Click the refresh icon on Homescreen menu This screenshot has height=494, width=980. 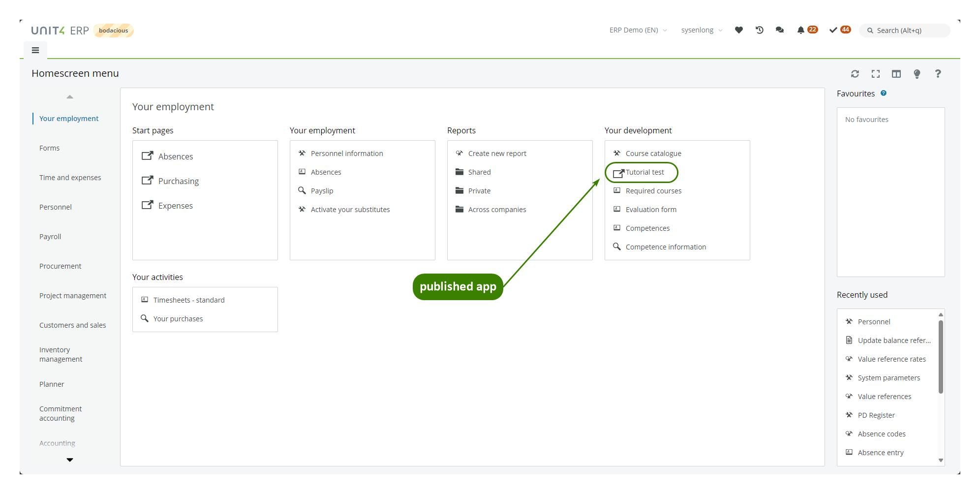(855, 74)
